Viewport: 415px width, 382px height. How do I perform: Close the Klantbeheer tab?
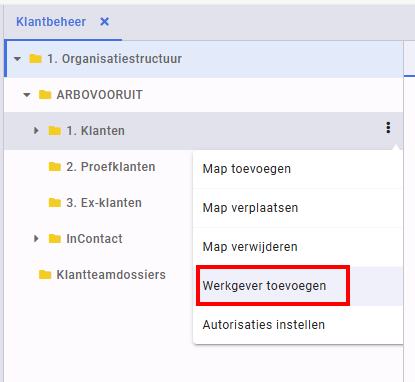[105, 22]
